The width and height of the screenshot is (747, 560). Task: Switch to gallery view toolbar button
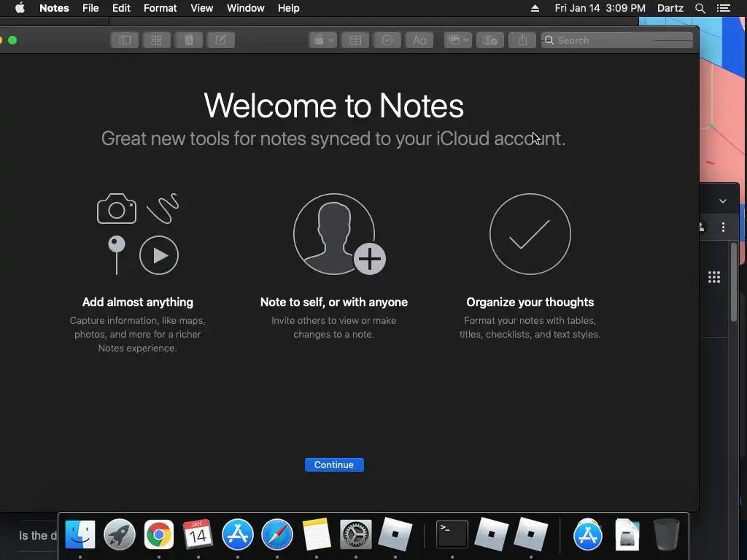pyautogui.click(x=157, y=41)
